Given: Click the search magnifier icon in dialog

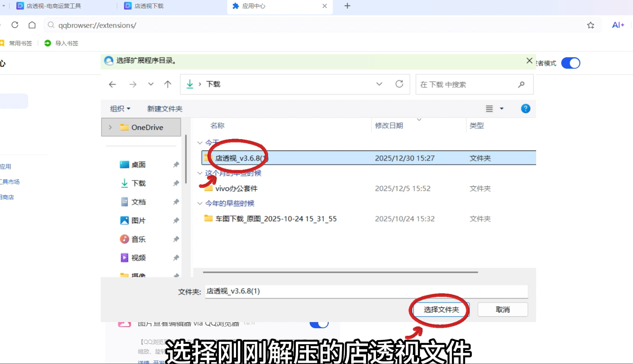Looking at the screenshot, I should 521,84.
